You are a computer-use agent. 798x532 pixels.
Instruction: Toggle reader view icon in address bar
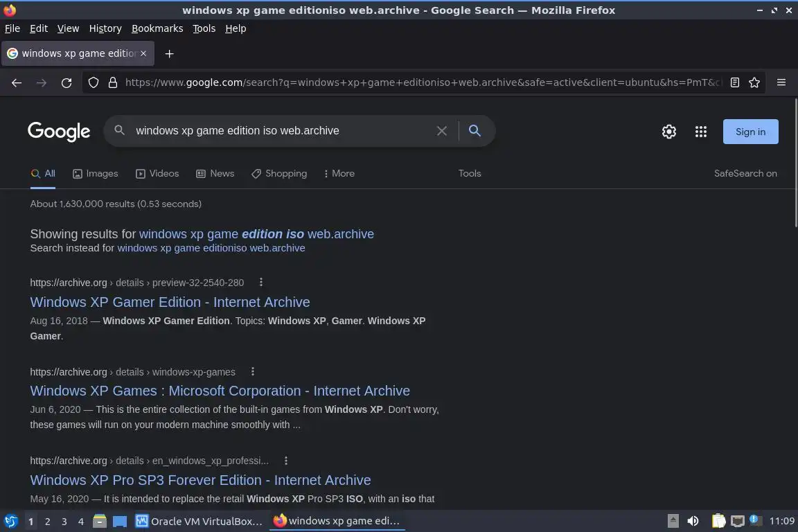click(x=734, y=82)
